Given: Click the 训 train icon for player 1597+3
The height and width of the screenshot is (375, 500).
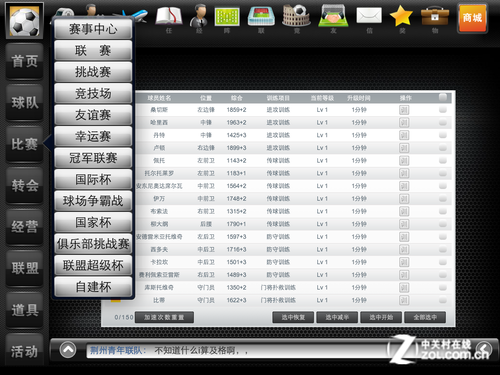Looking at the screenshot, I should [x=404, y=237].
